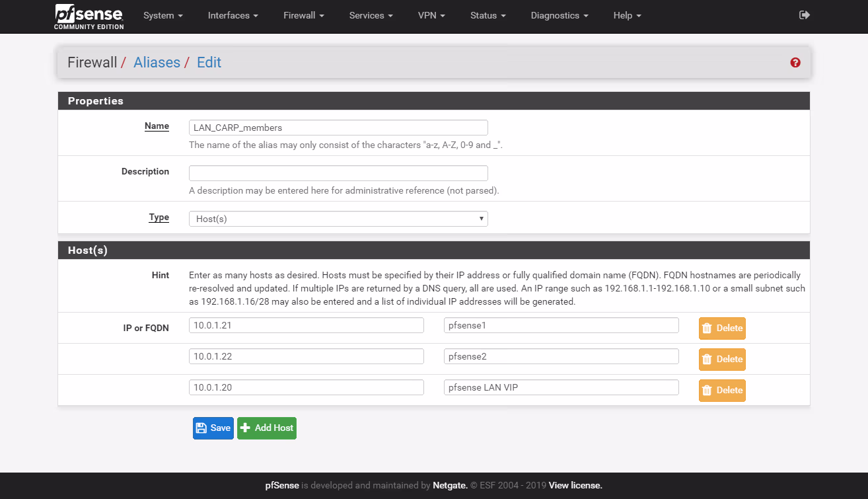The height and width of the screenshot is (499, 868).
Task: Click the IP field containing 10.0.1.22
Action: pos(306,356)
